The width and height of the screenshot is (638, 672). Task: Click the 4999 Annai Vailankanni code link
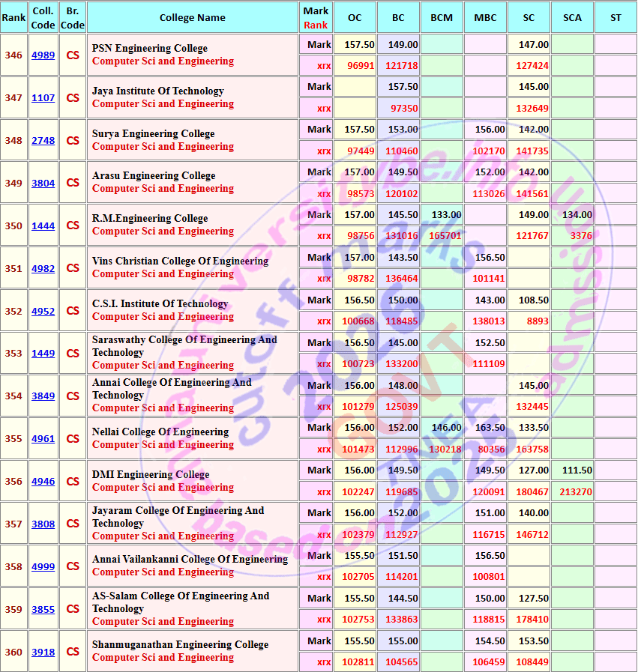43,566
